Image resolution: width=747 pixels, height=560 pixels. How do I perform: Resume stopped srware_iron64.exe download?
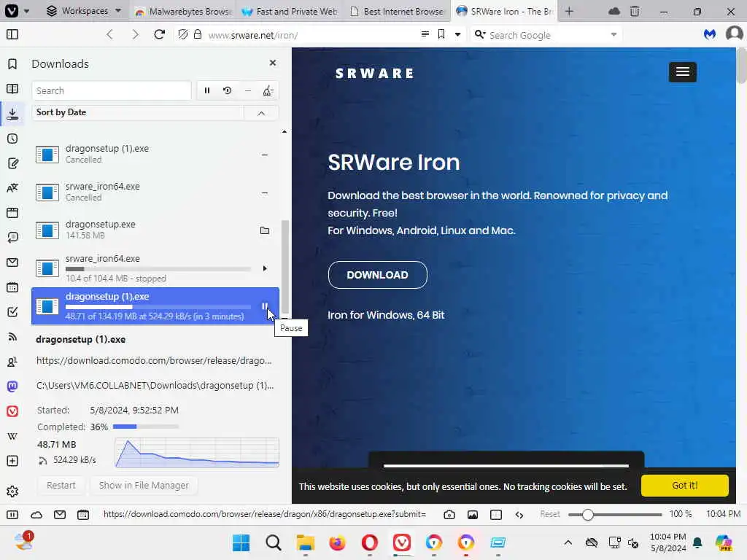pyautogui.click(x=265, y=268)
